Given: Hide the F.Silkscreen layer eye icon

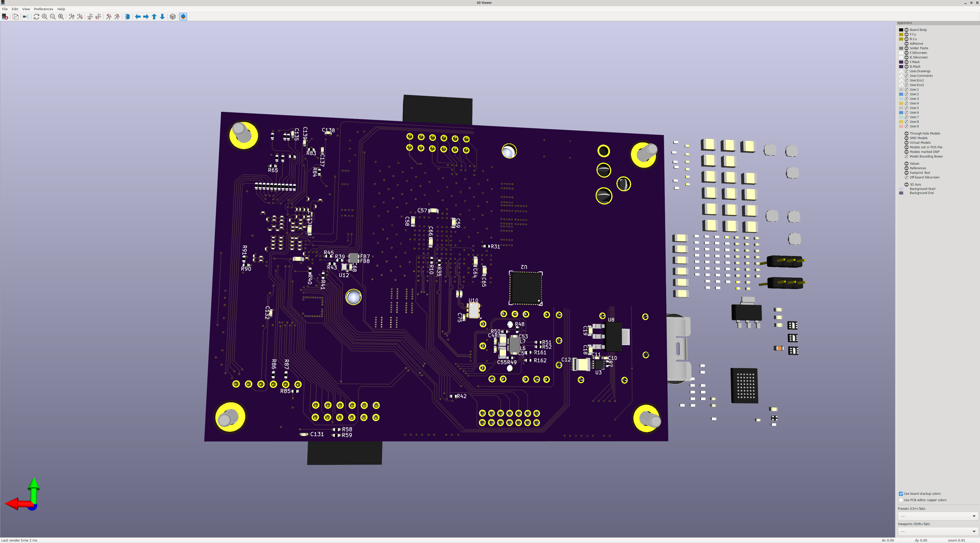Looking at the screenshot, I should click(x=906, y=53).
